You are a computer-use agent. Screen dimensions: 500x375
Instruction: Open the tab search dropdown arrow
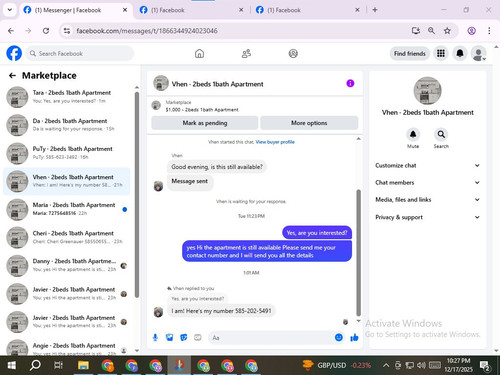click(10, 10)
